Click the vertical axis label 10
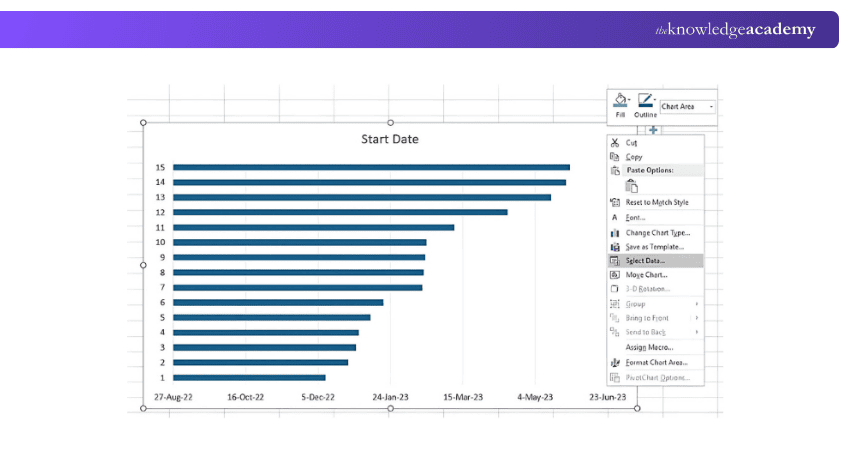The image size is (850, 450). 160,242
